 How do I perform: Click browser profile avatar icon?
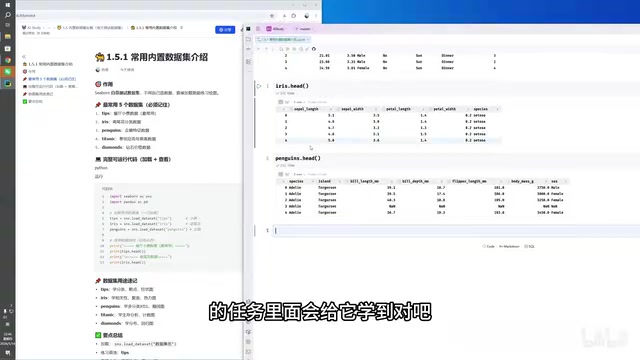point(307,16)
